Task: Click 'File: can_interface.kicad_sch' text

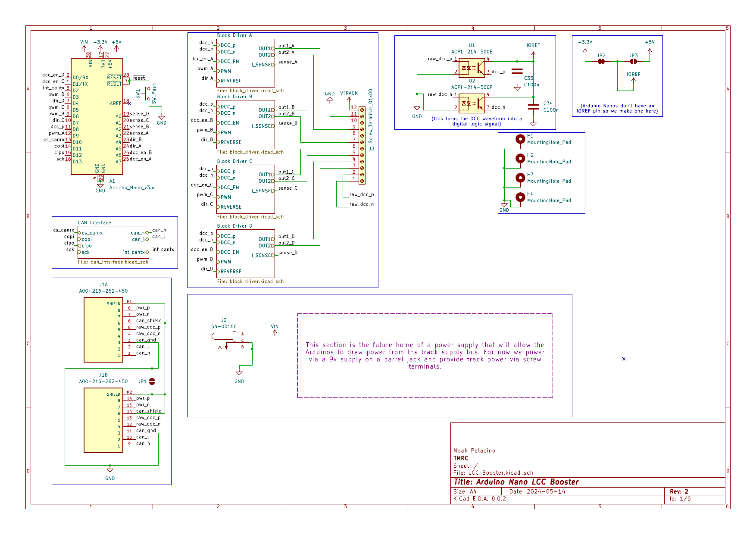Action: 113,262
